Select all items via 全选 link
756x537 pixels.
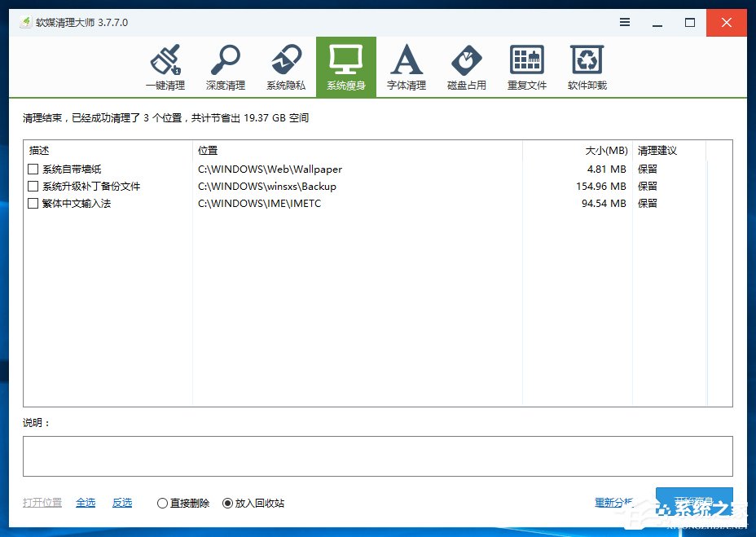[x=86, y=503]
